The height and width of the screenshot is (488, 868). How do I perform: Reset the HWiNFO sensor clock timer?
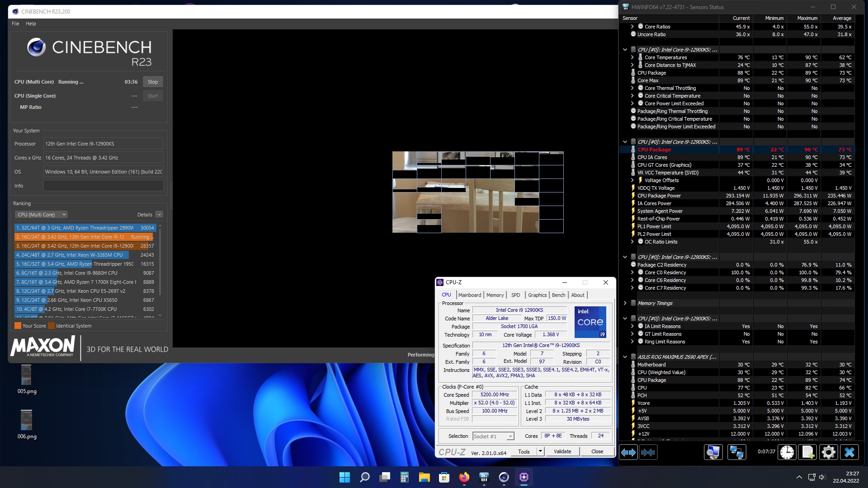[x=787, y=452]
